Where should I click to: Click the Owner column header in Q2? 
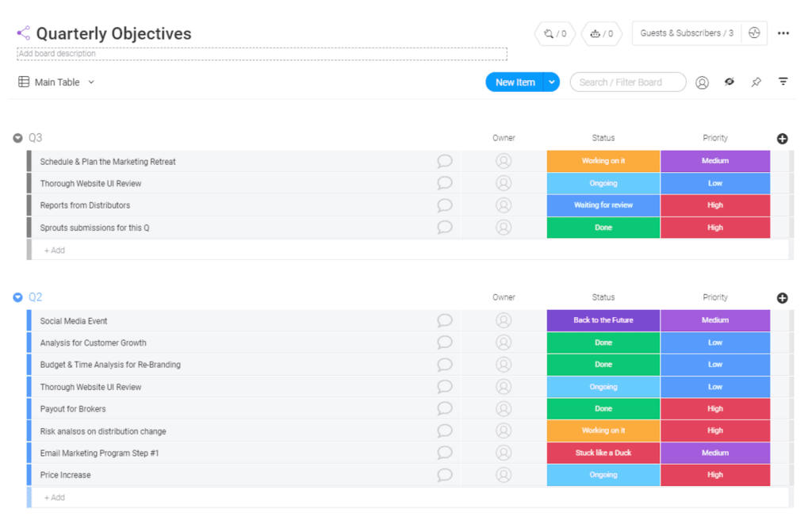504,297
